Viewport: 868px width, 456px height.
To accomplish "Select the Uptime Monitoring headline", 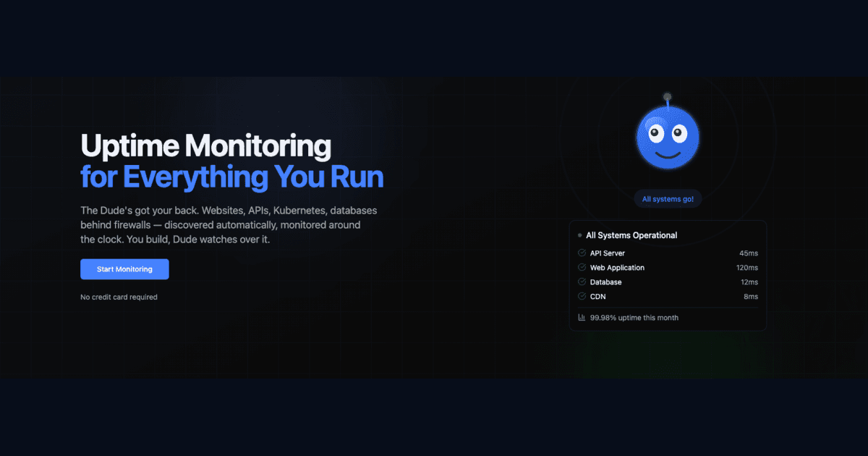I will [x=205, y=145].
